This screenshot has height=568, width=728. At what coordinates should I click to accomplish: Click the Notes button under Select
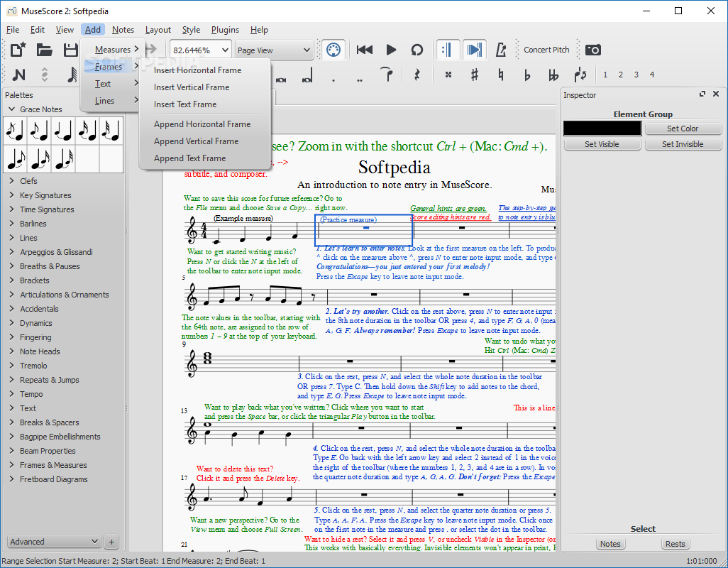click(610, 544)
